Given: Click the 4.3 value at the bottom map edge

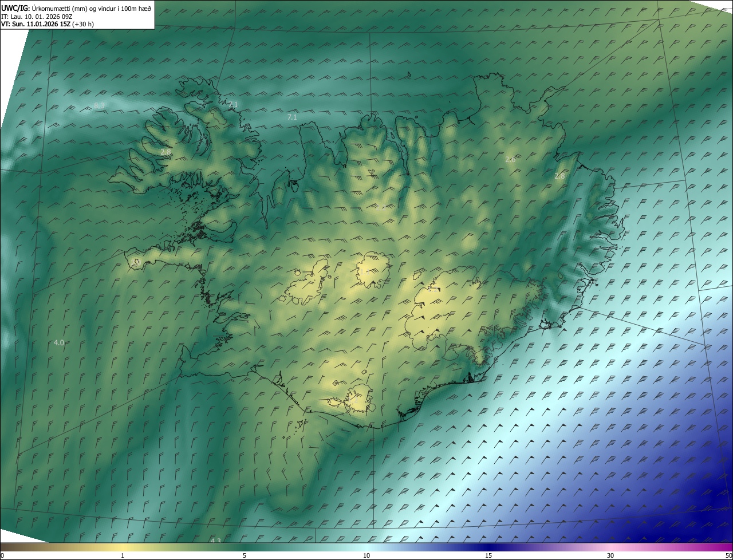Looking at the screenshot, I should click(x=215, y=541).
